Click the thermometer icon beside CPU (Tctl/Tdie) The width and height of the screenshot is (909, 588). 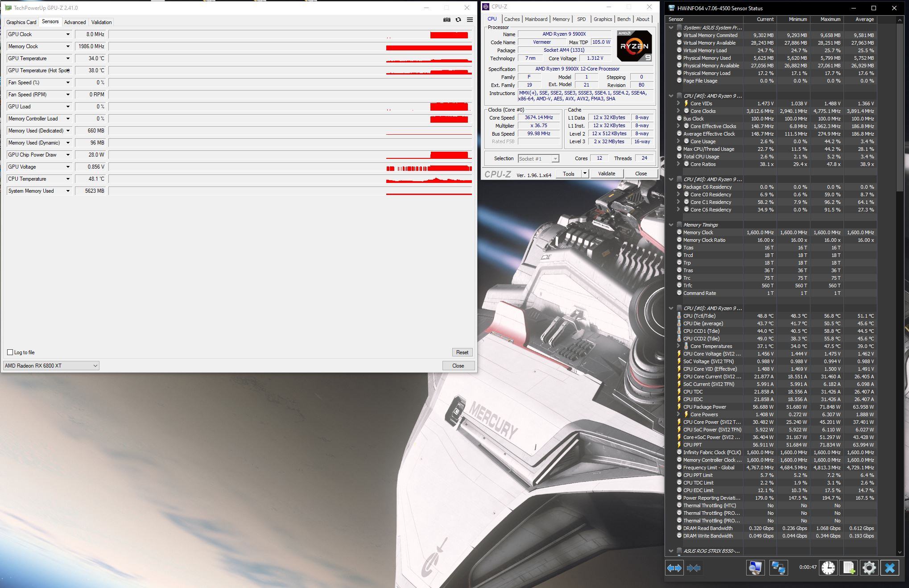[x=679, y=316]
